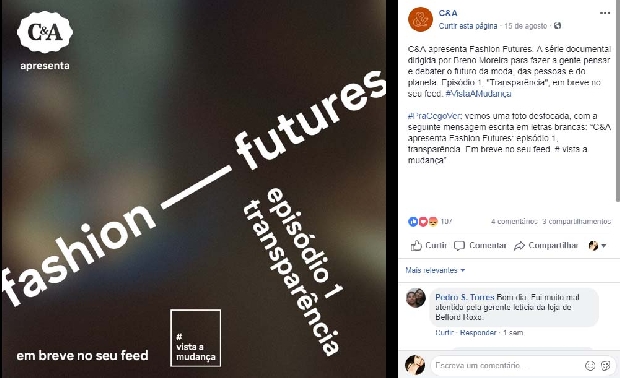This screenshot has height=378, width=620.
Task: Click the globe public visibility icon
Action: click(557, 26)
